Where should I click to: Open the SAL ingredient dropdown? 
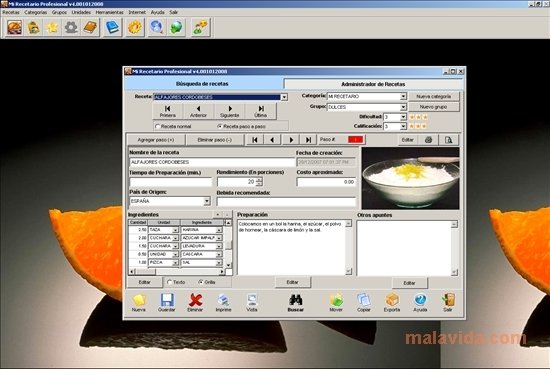click(219, 263)
